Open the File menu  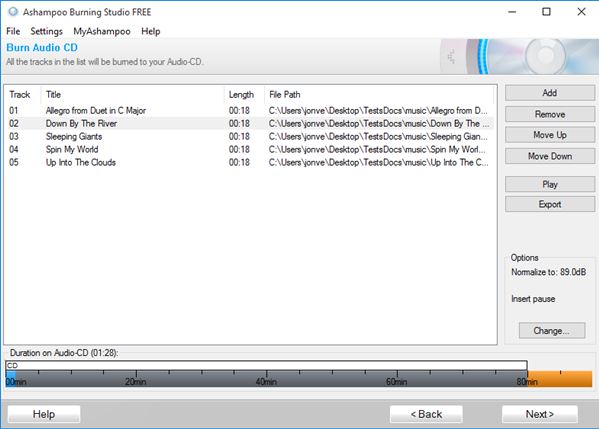13,31
